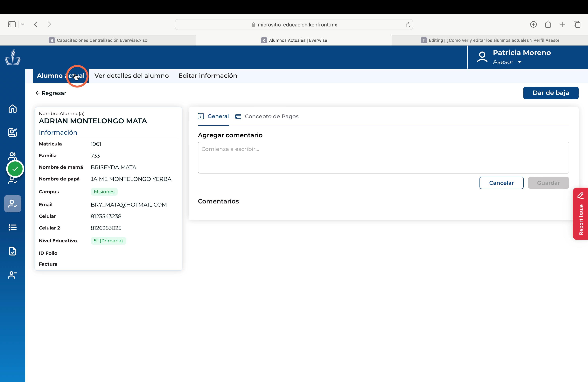The width and height of the screenshot is (588, 382).
Task: Reload the page
Action: [x=408, y=25]
